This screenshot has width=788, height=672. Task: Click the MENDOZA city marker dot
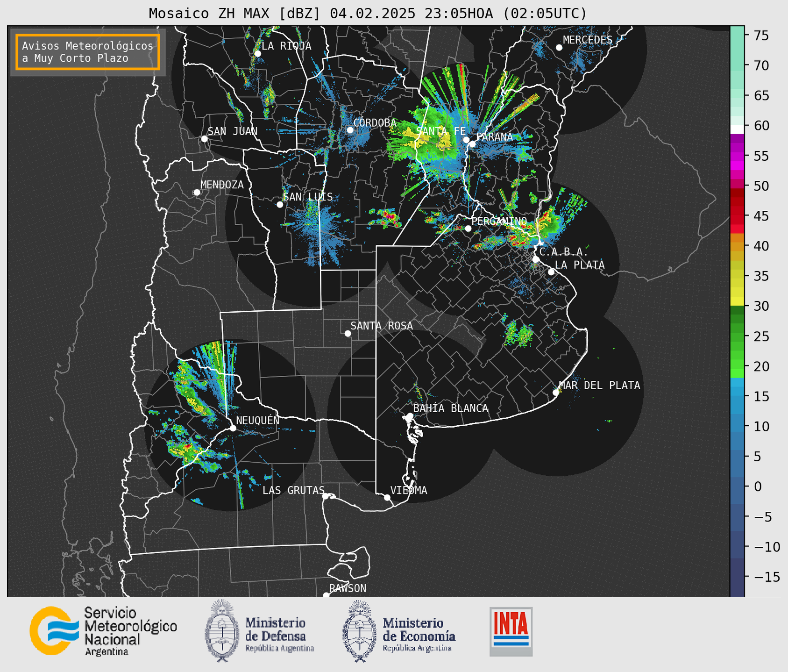click(197, 193)
